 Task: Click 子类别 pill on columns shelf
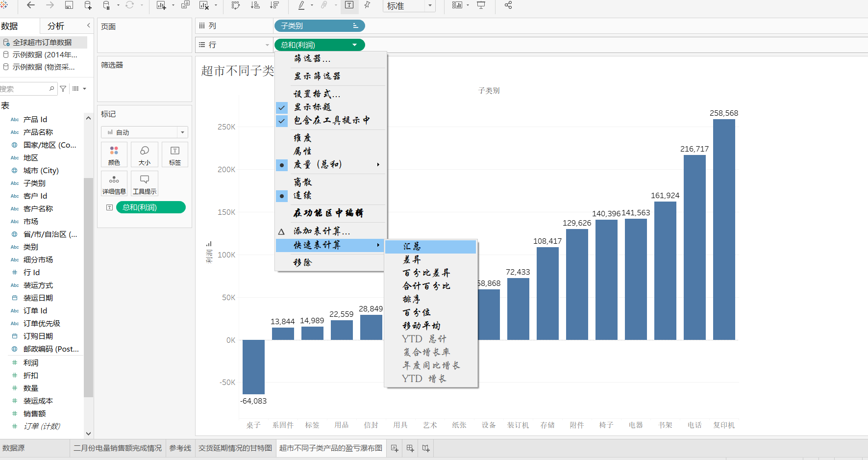(320, 26)
